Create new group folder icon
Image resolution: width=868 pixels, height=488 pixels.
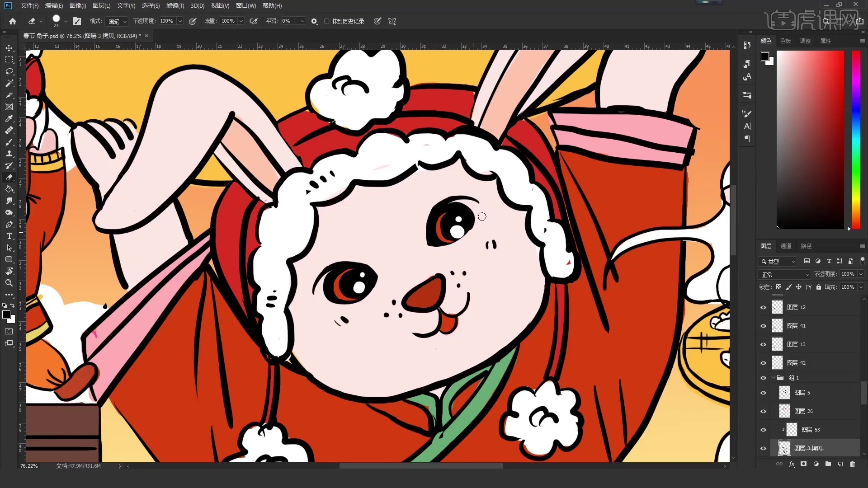click(x=828, y=464)
